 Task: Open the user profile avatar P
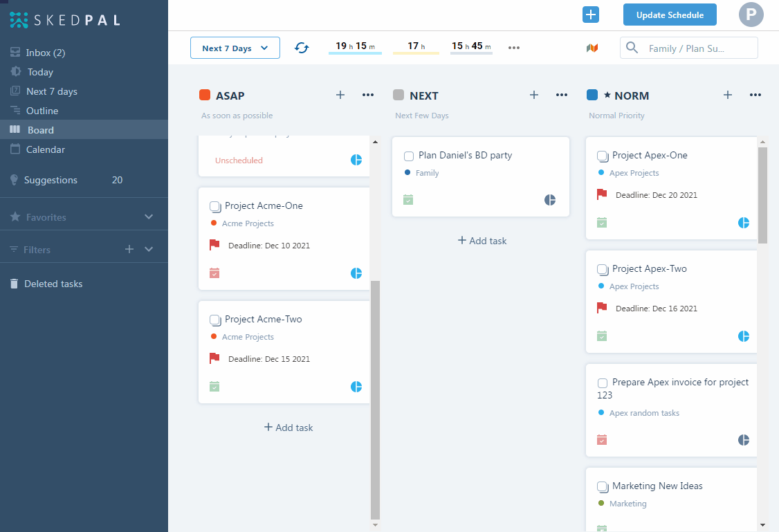pyautogui.click(x=751, y=15)
